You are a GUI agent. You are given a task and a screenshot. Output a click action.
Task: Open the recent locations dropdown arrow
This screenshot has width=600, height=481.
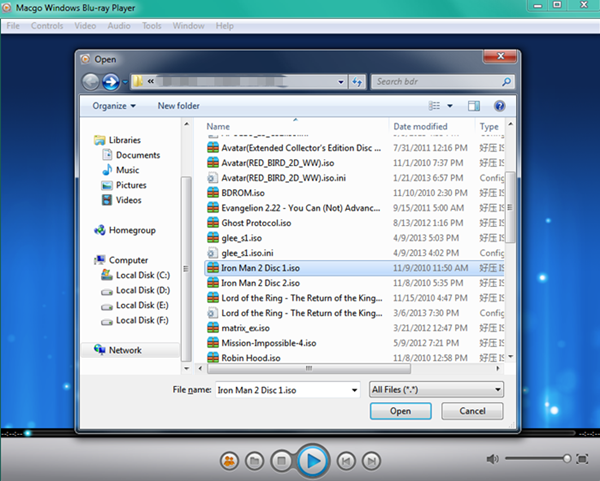click(x=125, y=82)
